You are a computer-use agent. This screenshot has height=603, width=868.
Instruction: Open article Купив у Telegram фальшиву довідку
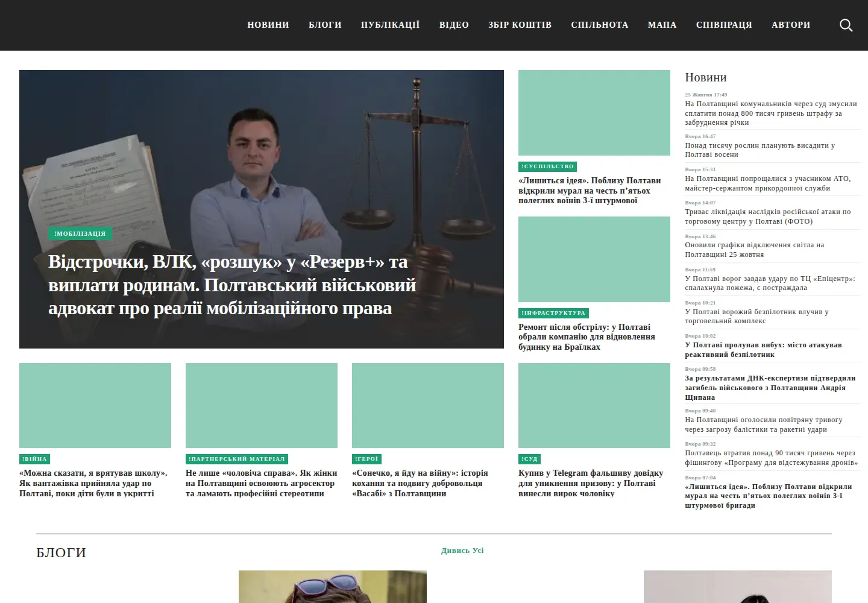coord(591,483)
